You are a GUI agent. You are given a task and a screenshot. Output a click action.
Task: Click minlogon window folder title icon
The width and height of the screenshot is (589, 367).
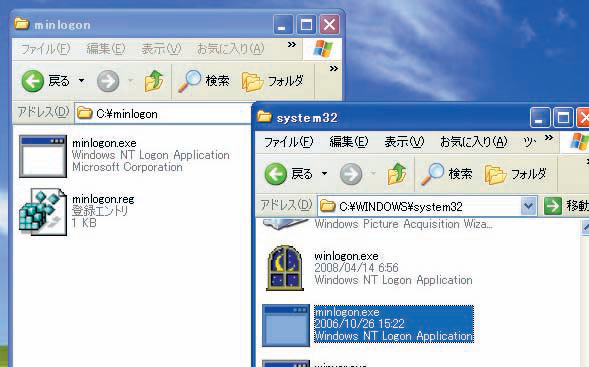click(x=22, y=24)
